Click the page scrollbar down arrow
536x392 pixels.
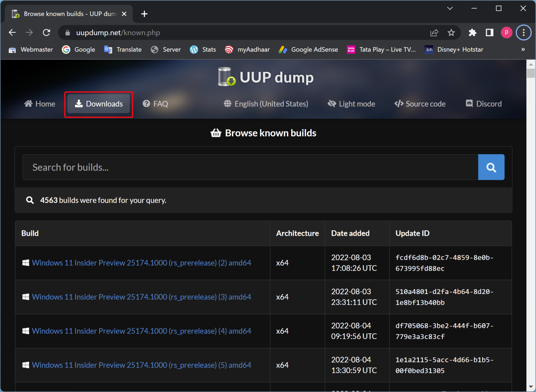(531, 387)
